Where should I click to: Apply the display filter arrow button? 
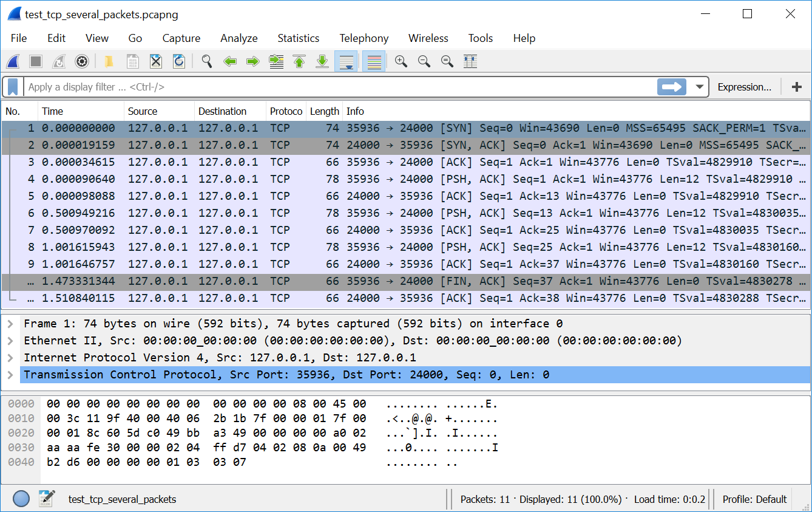click(671, 87)
